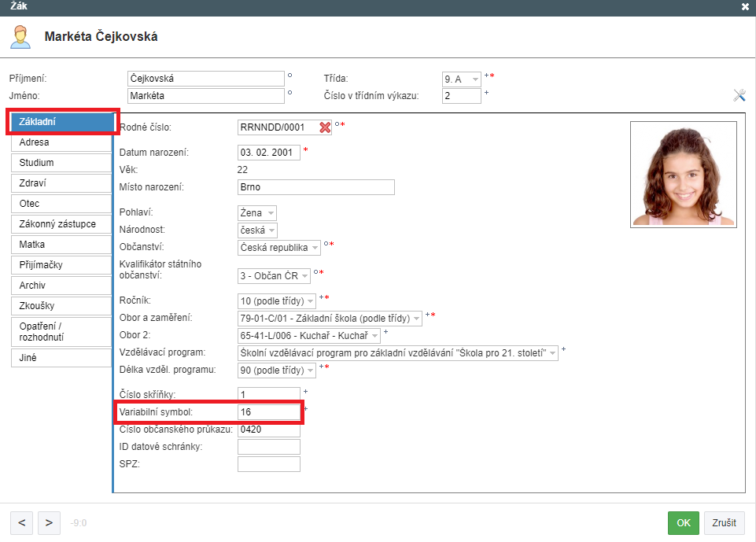The image size is (756, 542).
Task: Close the Žák dialog window
Action: (745, 7)
